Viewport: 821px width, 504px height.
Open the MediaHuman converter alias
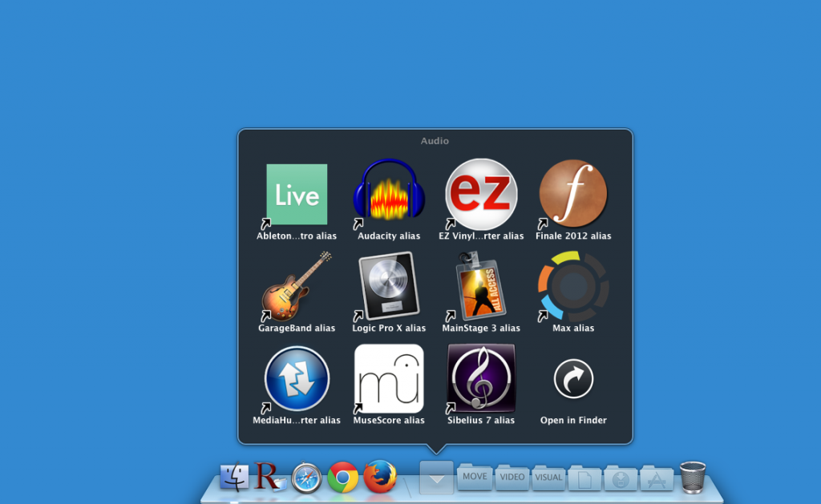click(297, 378)
